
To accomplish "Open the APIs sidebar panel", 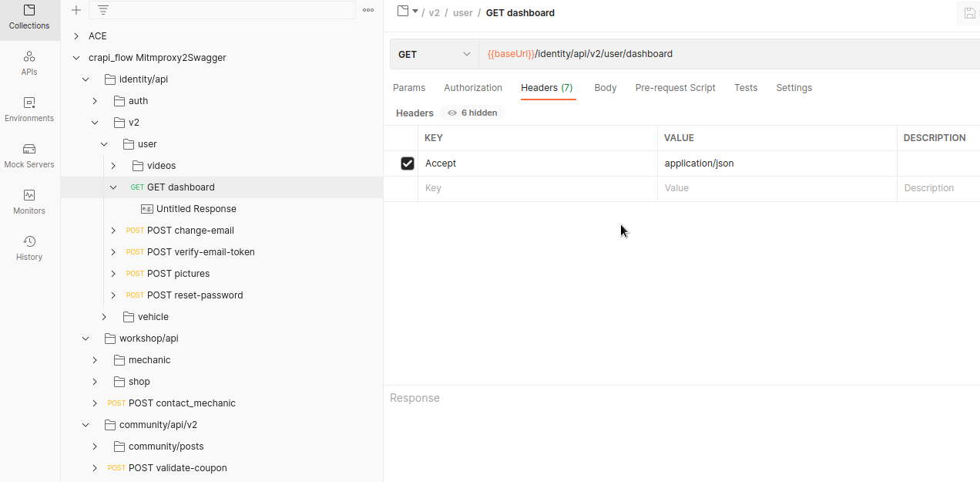I will click(x=29, y=63).
